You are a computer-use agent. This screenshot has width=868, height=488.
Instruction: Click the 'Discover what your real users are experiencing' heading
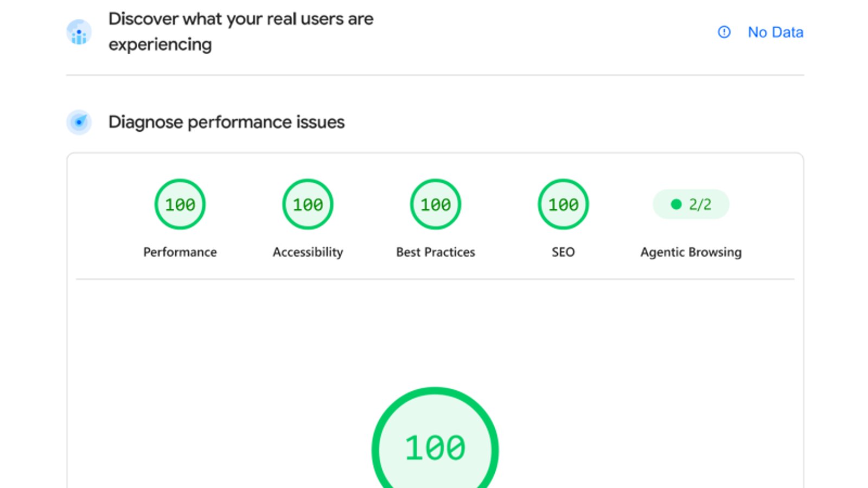tap(241, 31)
